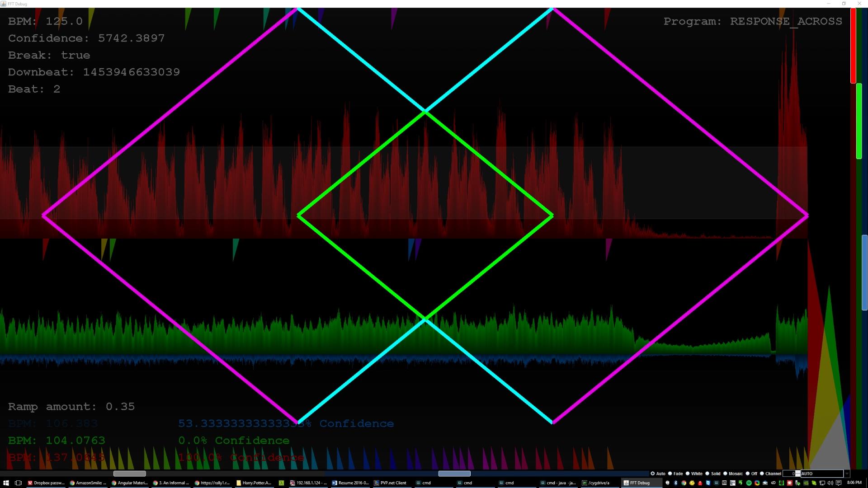
Task: Click the AUTO combo box field
Action: click(821, 474)
